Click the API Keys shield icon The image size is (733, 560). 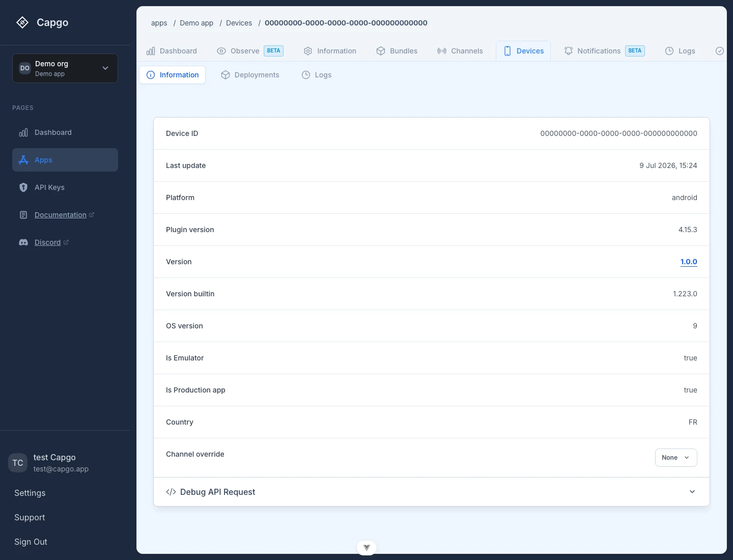(x=23, y=187)
